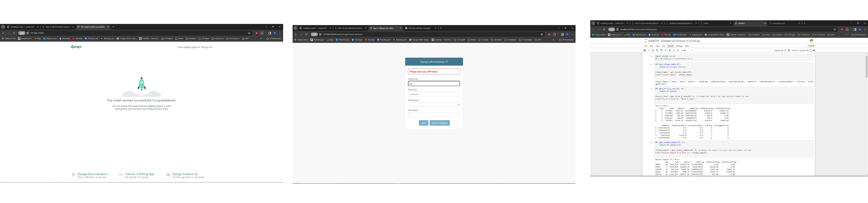Click the Username input field on Django admin
Screen dimensions: 868x203
pyautogui.click(x=434, y=84)
